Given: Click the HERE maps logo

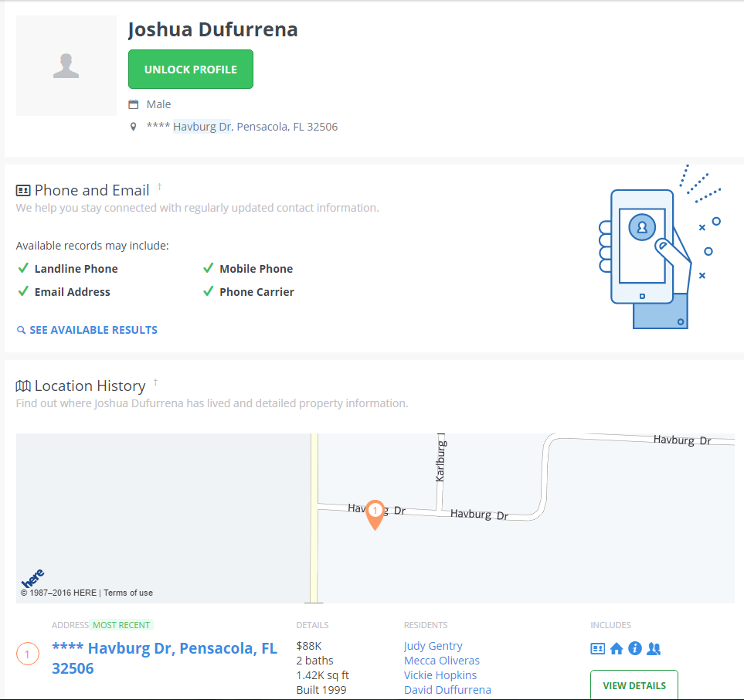Looking at the screenshot, I should pos(32,578).
